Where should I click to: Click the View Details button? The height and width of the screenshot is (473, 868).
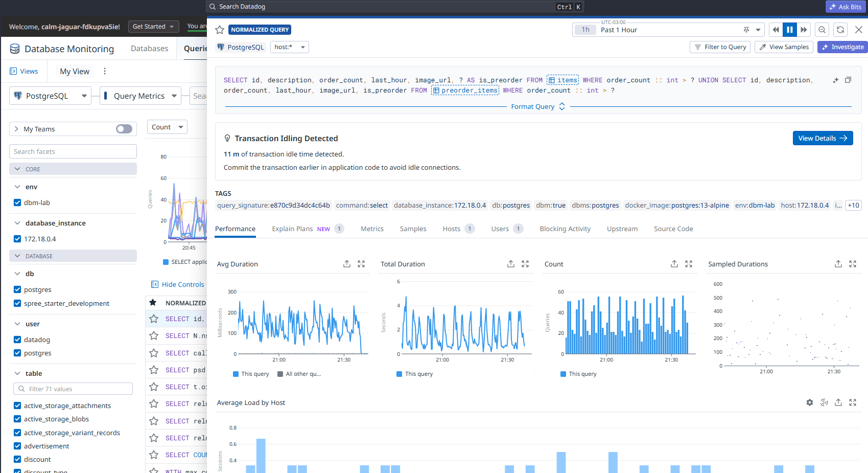823,138
